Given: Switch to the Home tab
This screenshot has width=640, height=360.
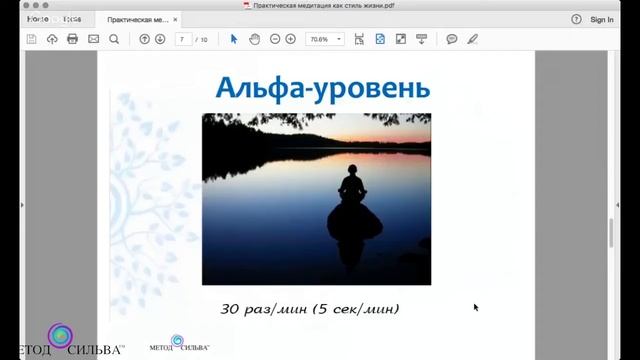Looking at the screenshot, I should (x=38, y=19).
